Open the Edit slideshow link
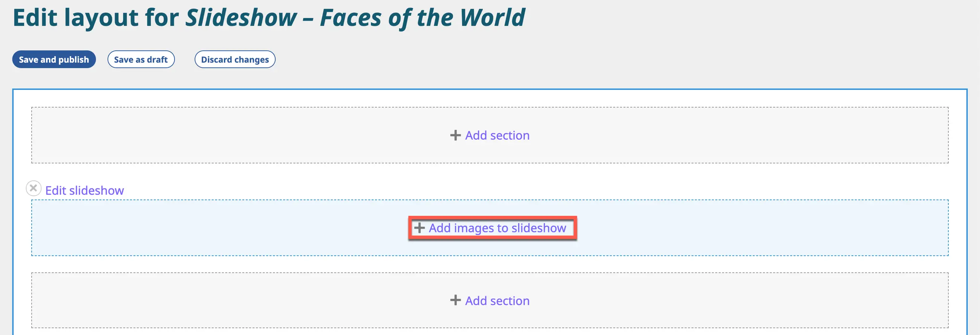This screenshot has height=335, width=980. pos(84,191)
